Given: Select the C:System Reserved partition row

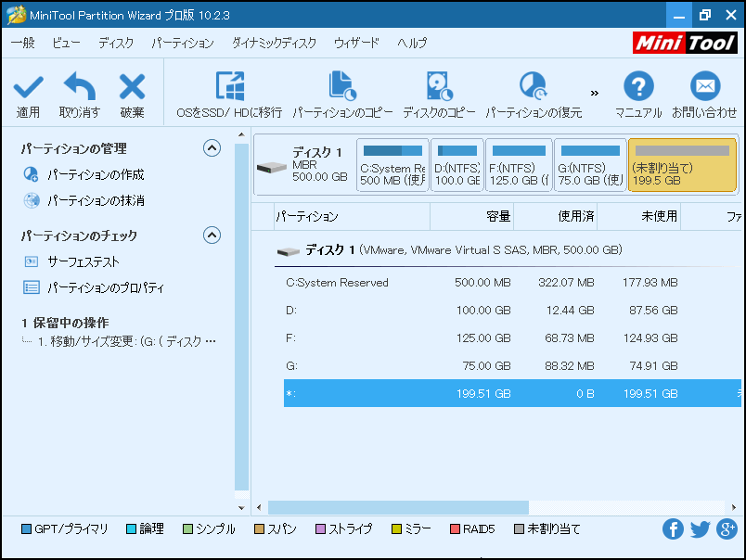Looking at the screenshot, I should coord(512,283).
